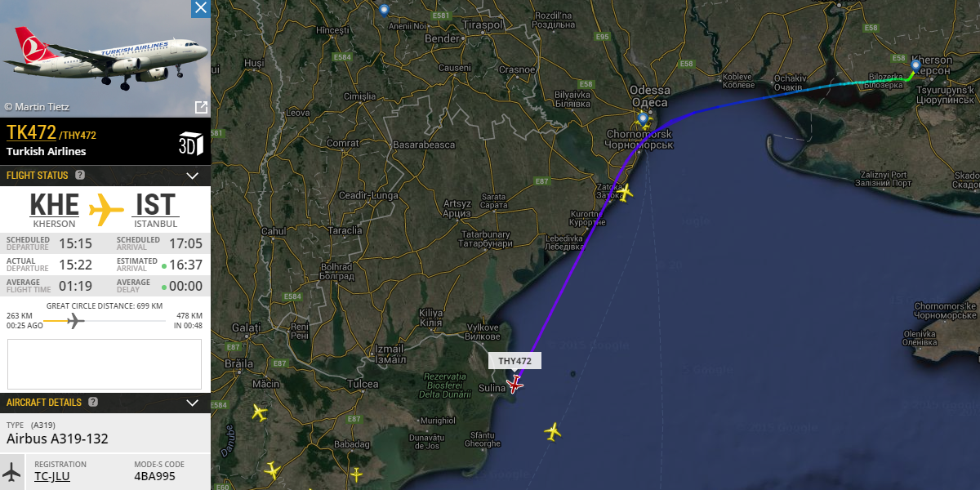Open the TC-JLU registration link
Image resolution: width=980 pixels, height=490 pixels.
[52, 476]
